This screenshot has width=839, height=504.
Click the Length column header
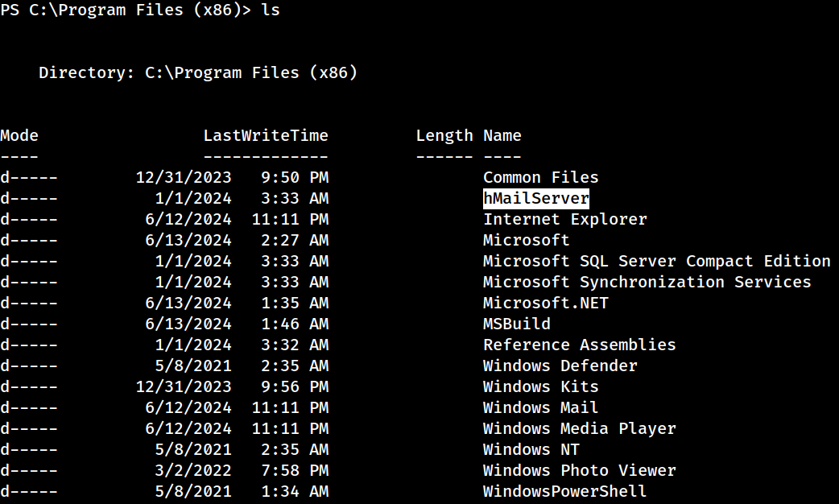click(x=444, y=136)
